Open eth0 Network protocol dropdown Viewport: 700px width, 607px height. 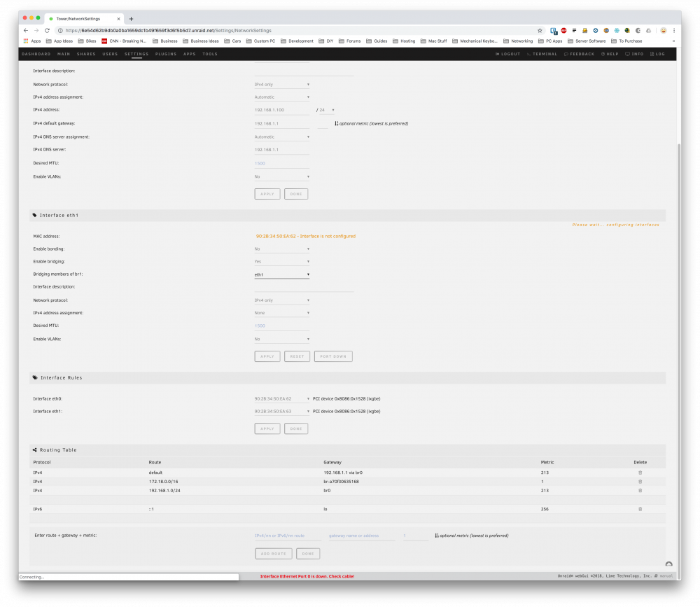click(281, 85)
